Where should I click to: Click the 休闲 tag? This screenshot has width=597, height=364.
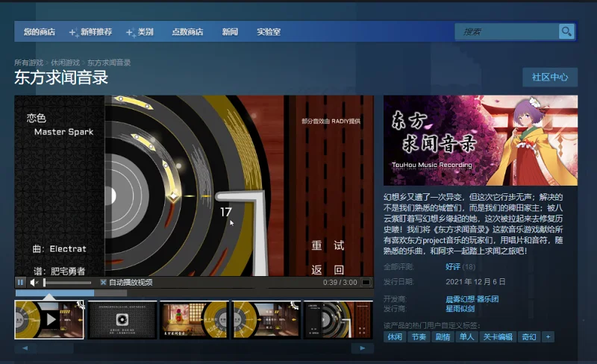pos(395,337)
